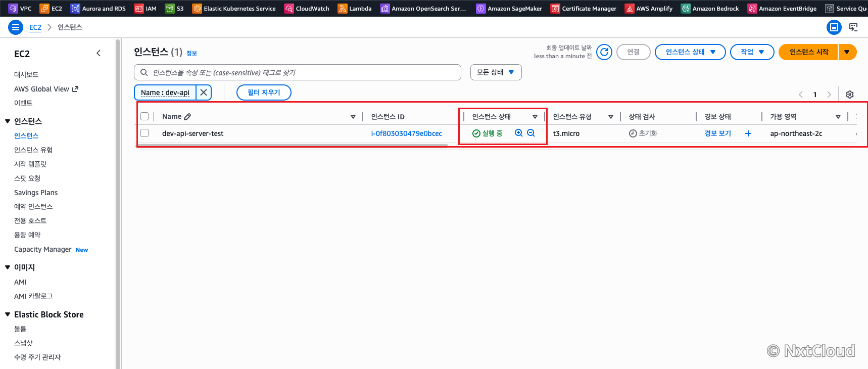Screen dimensions: 868x369
Task: Open 볼륨 in the sidebar
Action: pyautogui.click(x=20, y=329)
